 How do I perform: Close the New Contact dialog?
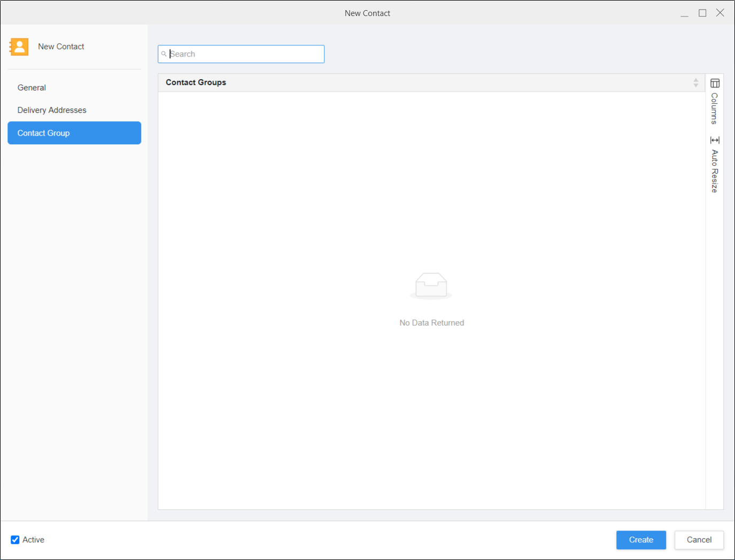(x=720, y=13)
